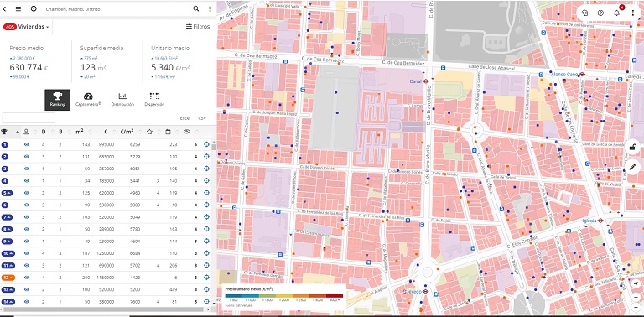This screenshot has height=317, width=644.
Task: Click the dark red legend color segment
Action: coord(335,296)
